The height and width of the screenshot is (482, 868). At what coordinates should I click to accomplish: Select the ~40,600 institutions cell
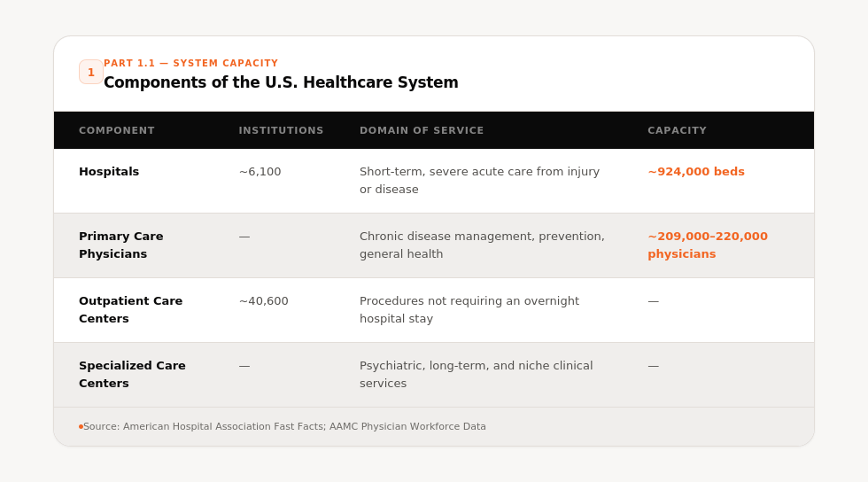pyautogui.click(x=264, y=301)
